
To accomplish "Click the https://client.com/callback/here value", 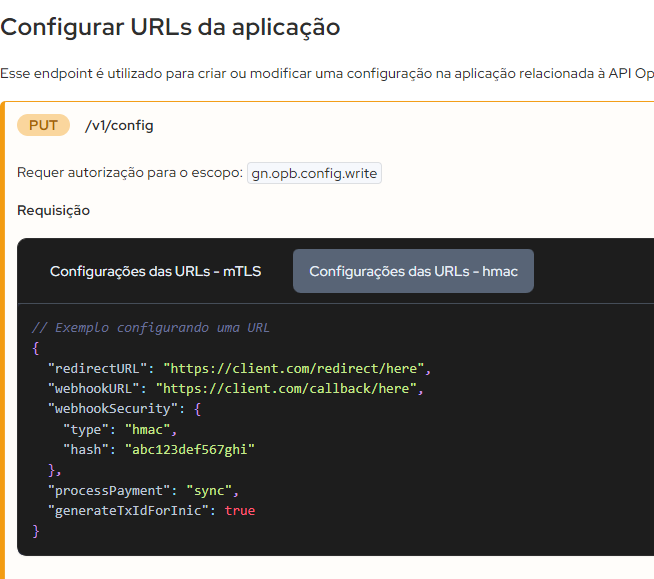I will coord(286,389).
